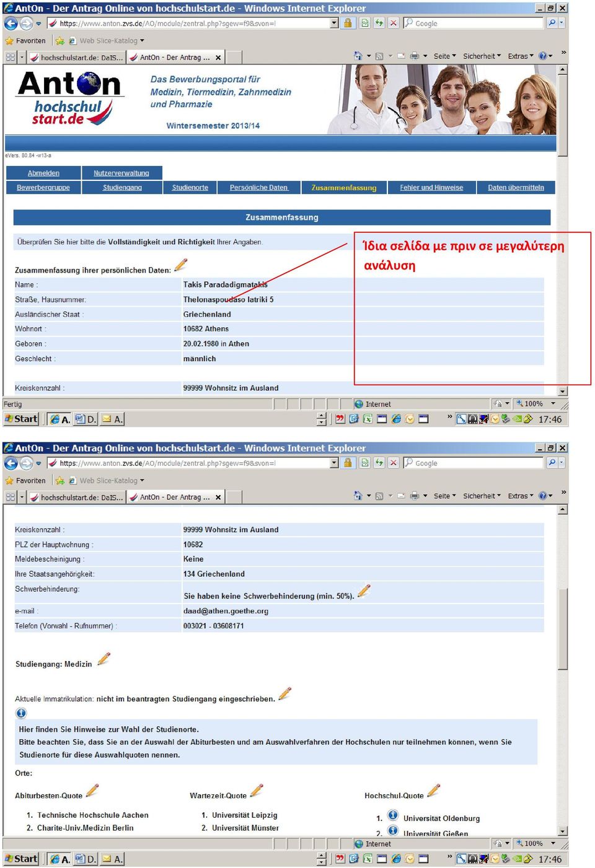Click Add to Favorites star icon, upper window
The image size is (595, 868).
click(x=59, y=41)
